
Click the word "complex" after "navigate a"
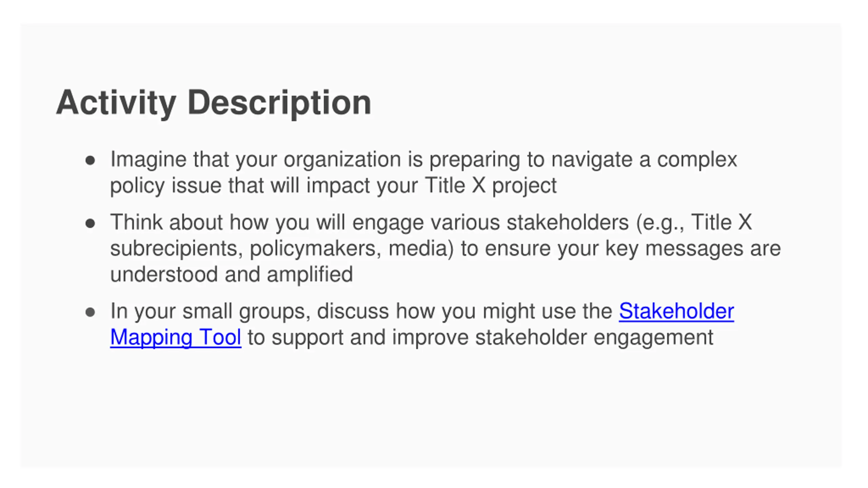click(697, 160)
